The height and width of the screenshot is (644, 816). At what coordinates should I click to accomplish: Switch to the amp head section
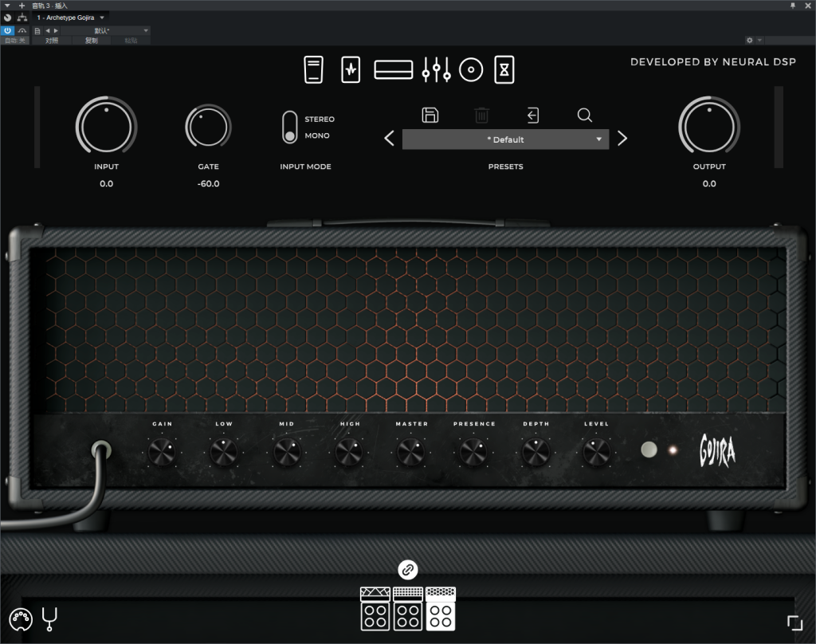394,70
